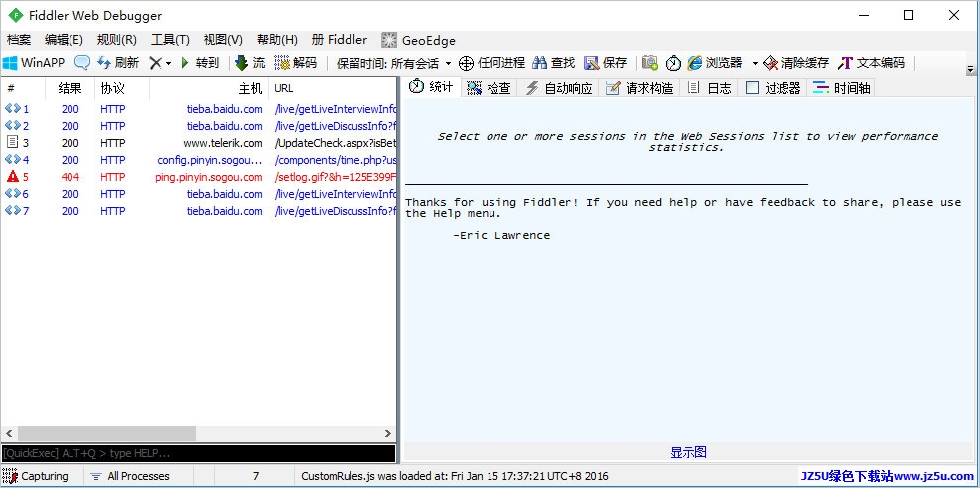This screenshot has width=980, height=488.
Task: Toggle the 解码 decode button
Action: coord(296,63)
